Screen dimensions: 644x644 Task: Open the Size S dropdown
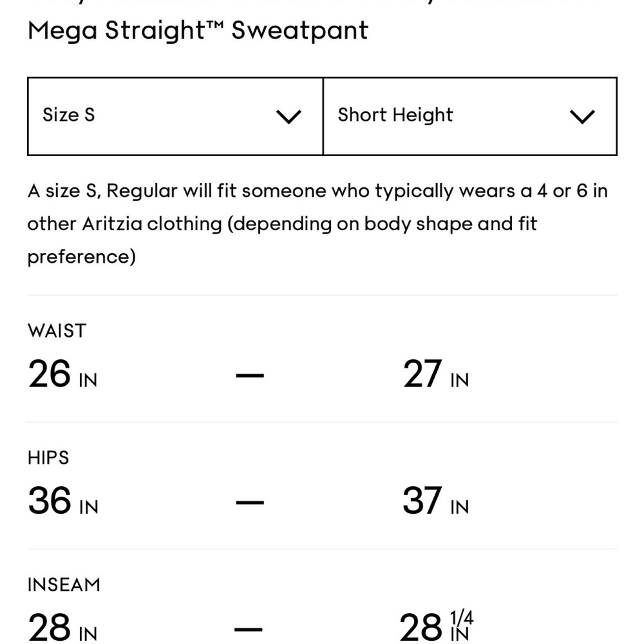pos(175,116)
